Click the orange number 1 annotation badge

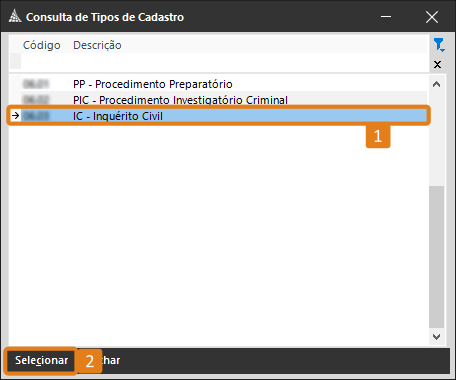click(378, 136)
